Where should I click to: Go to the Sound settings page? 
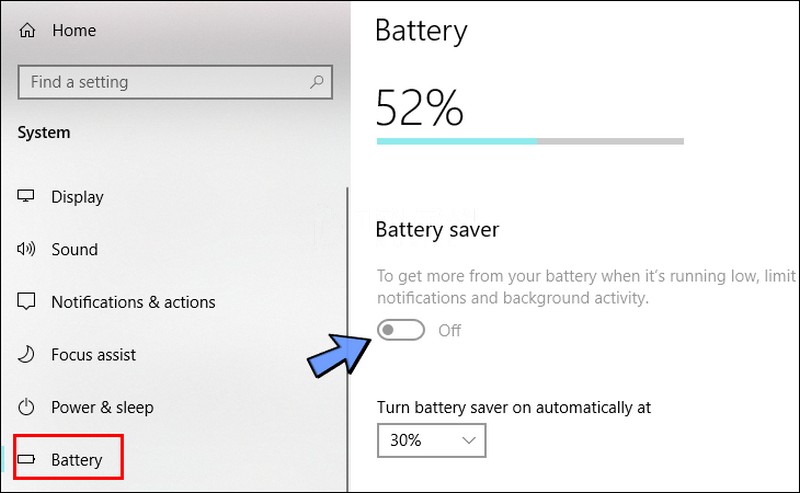(75, 249)
